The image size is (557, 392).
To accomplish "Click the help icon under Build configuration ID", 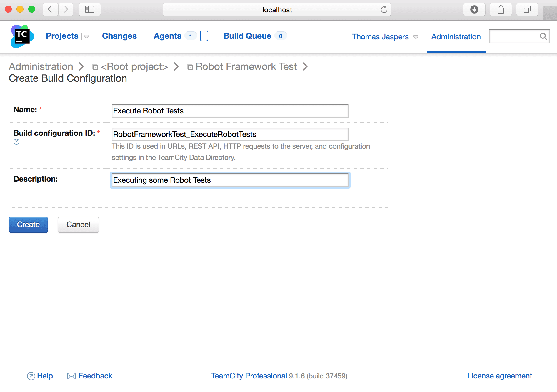I will [16, 142].
